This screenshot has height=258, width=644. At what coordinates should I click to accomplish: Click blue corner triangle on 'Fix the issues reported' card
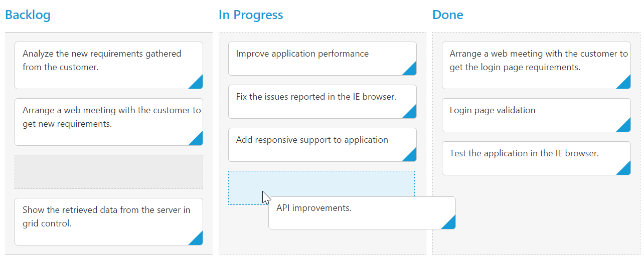412,114
